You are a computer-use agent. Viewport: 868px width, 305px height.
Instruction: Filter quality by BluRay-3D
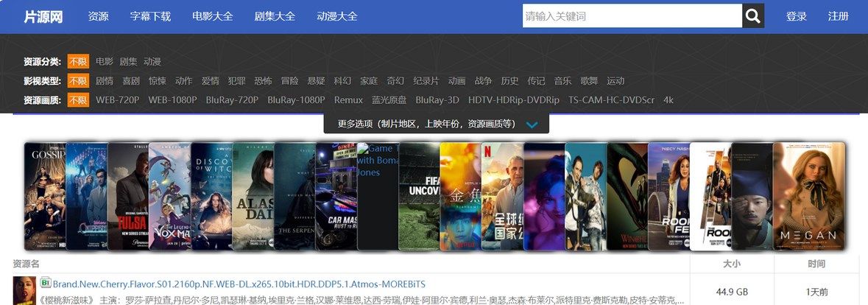tap(437, 100)
